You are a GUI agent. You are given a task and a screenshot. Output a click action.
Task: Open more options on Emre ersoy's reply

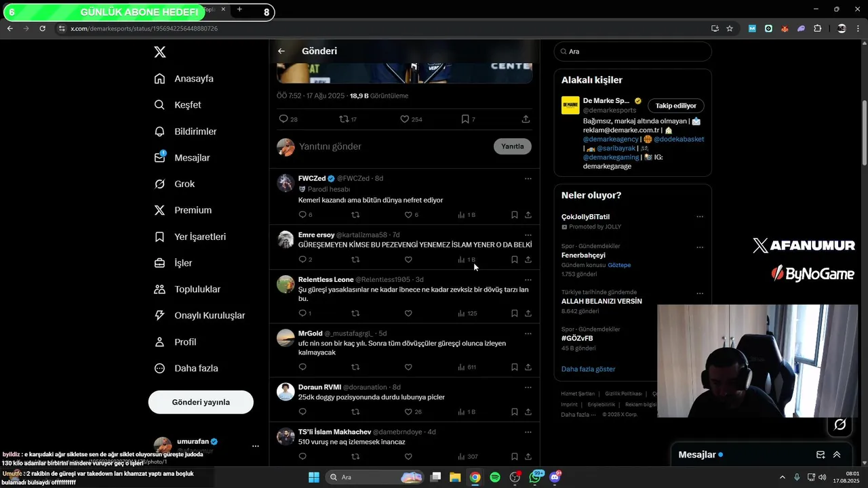528,235
